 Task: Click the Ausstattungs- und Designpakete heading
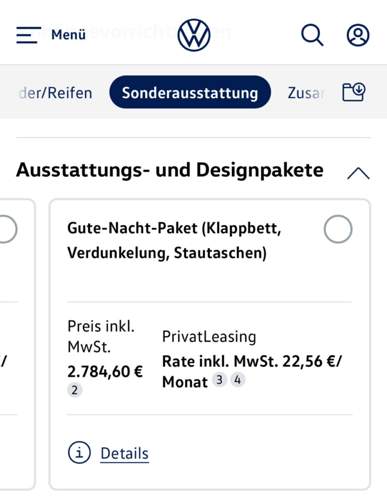coord(170,170)
